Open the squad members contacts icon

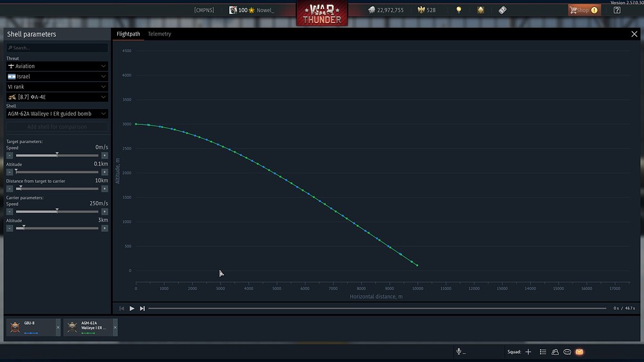555,352
